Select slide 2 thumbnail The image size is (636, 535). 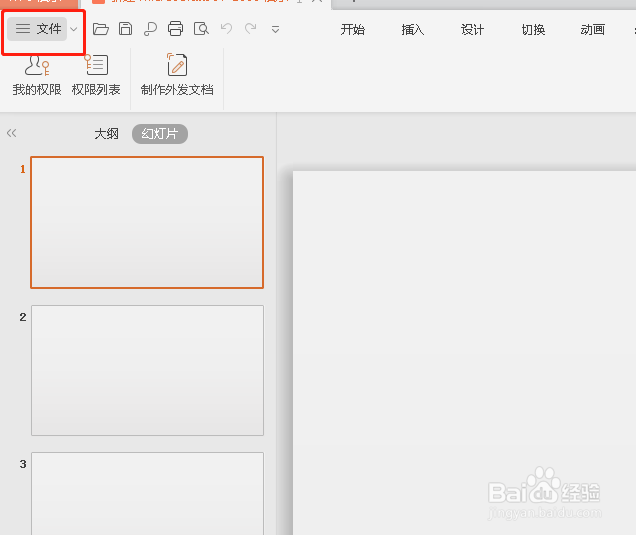tap(147, 370)
